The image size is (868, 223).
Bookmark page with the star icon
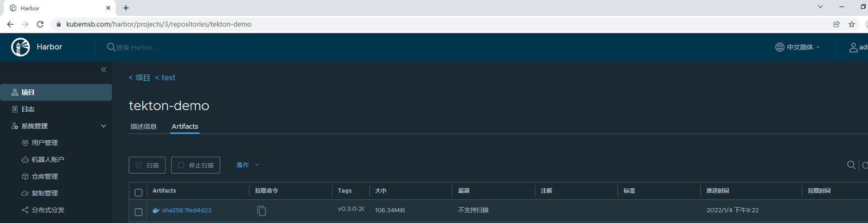point(852,24)
